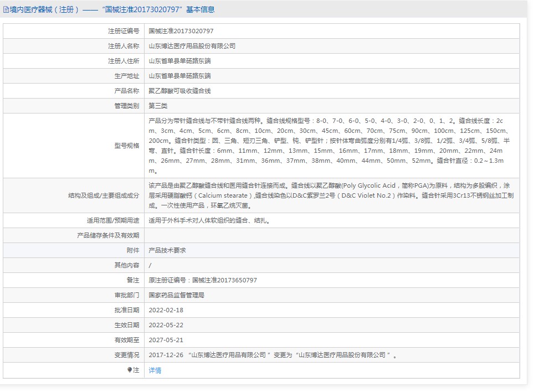Select the 第三类 value
The width and height of the screenshot is (539, 392).
tap(158, 106)
